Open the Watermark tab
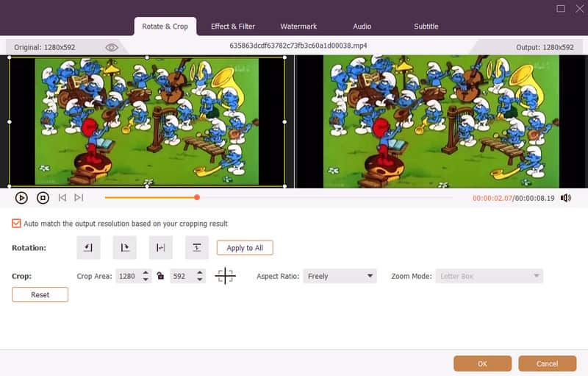 click(298, 26)
